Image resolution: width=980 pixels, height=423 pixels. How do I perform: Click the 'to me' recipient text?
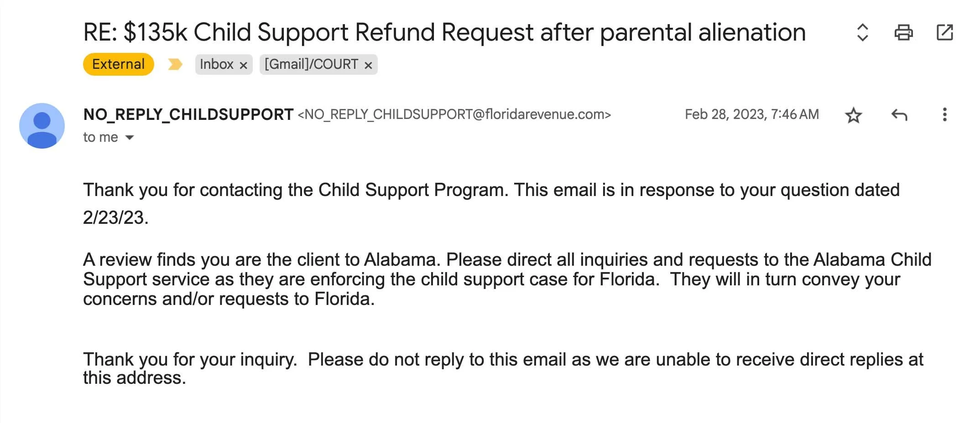tap(100, 137)
